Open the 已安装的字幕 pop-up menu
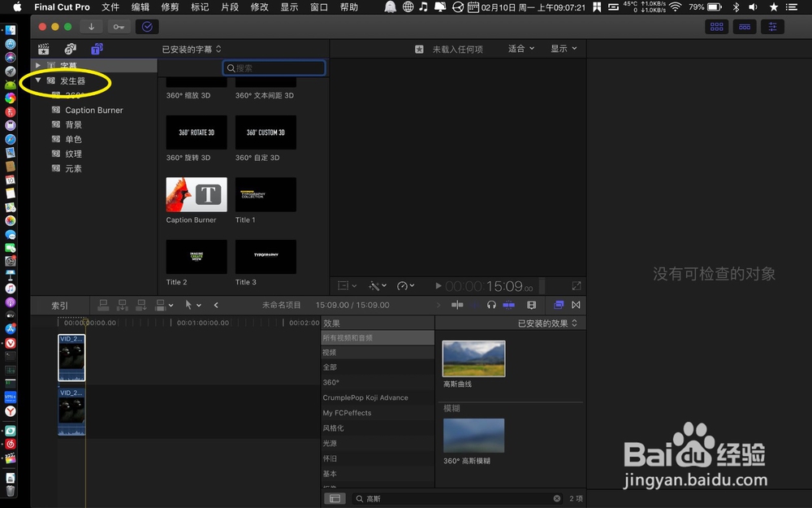This screenshot has width=812, height=508. click(x=192, y=50)
